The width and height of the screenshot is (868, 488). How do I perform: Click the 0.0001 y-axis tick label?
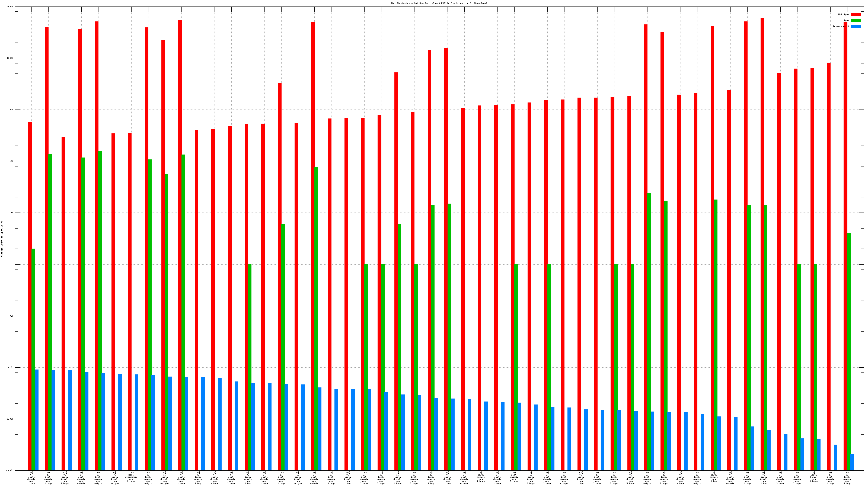click(x=10, y=470)
